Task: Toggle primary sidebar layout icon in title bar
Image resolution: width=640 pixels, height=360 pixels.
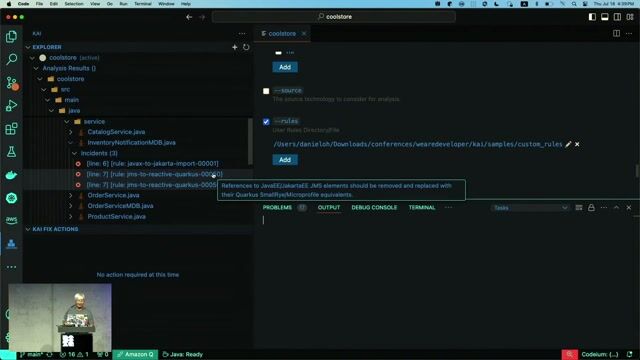Action: 592,17
